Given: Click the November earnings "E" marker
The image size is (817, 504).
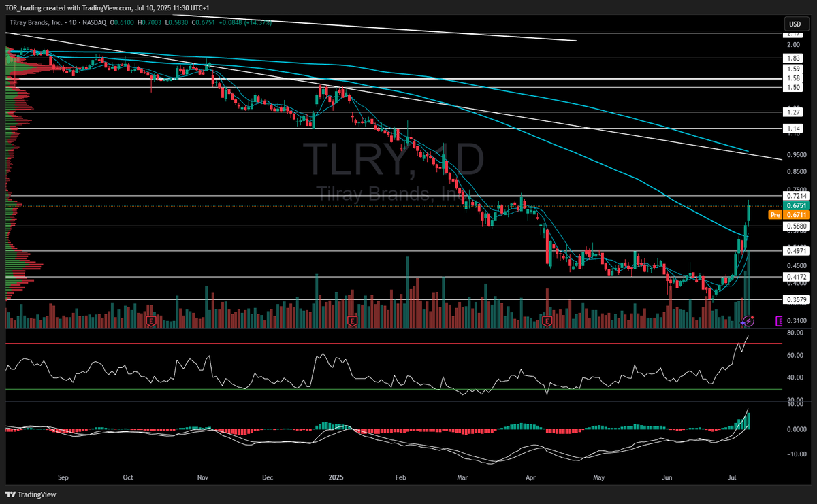Looking at the screenshot, I should pyautogui.click(x=152, y=320).
